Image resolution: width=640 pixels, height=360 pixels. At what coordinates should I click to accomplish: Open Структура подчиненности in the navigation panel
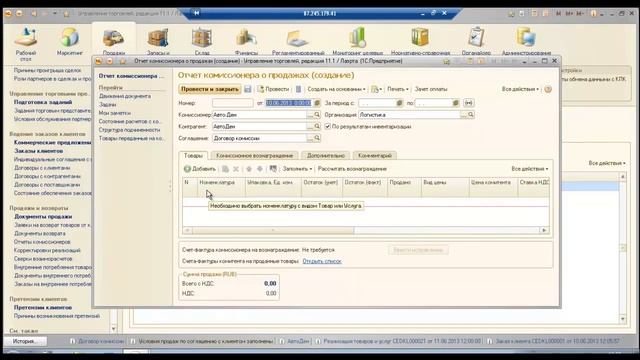click(129, 130)
